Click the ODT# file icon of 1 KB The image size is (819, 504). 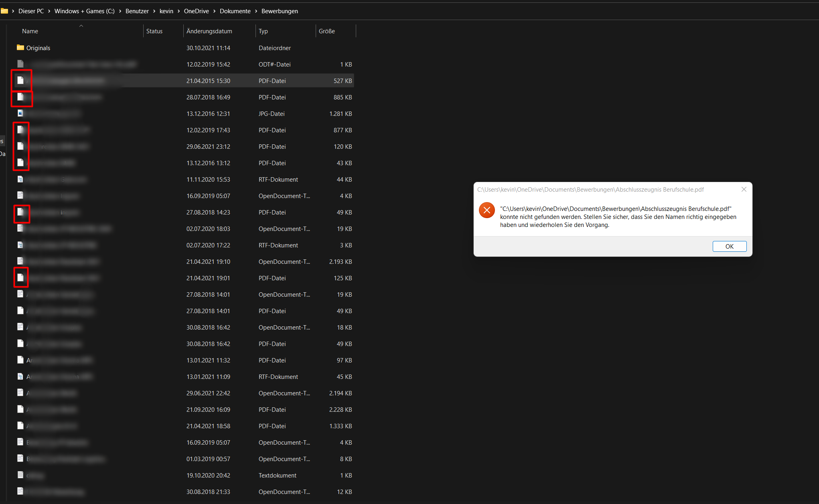tap(20, 64)
